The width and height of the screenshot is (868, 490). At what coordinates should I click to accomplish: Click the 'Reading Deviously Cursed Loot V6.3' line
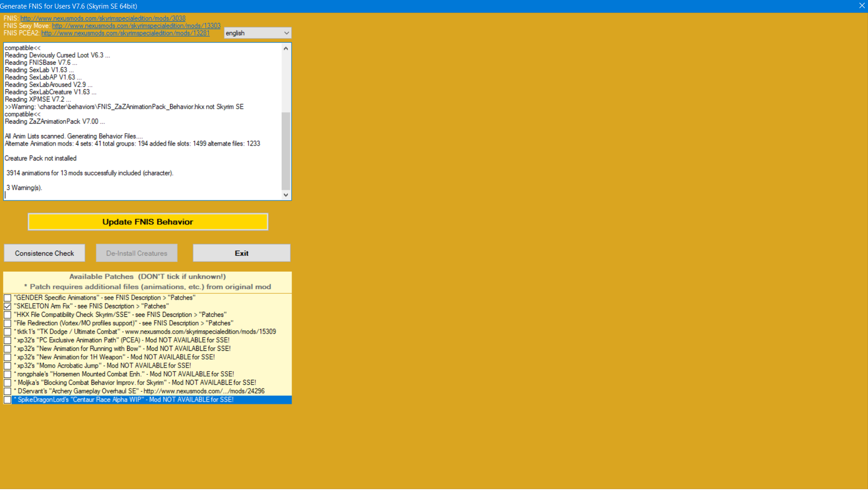(57, 55)
